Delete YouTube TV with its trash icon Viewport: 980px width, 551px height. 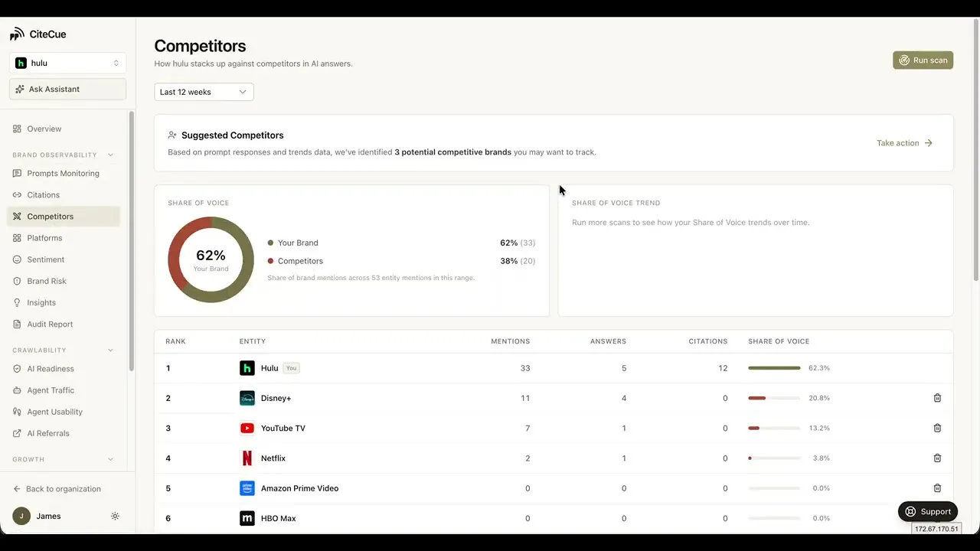pos(937,428)
